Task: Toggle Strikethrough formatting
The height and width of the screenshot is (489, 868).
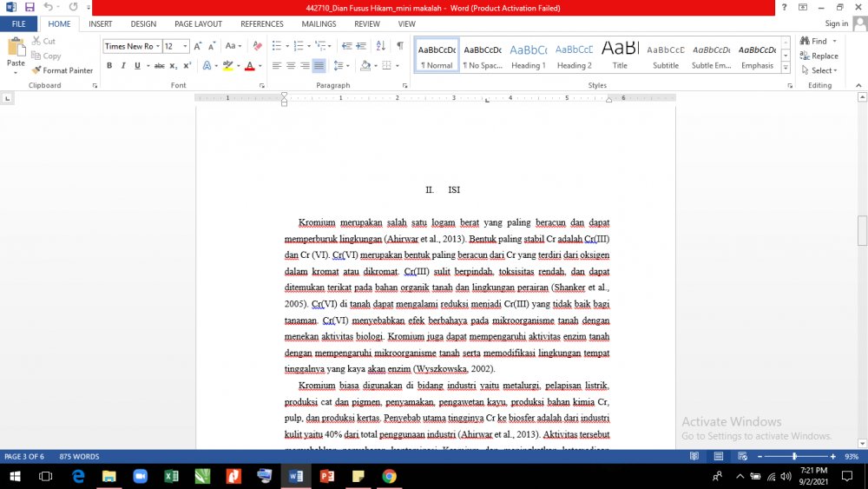Action: pyautogui.click(x=160, y=65)
